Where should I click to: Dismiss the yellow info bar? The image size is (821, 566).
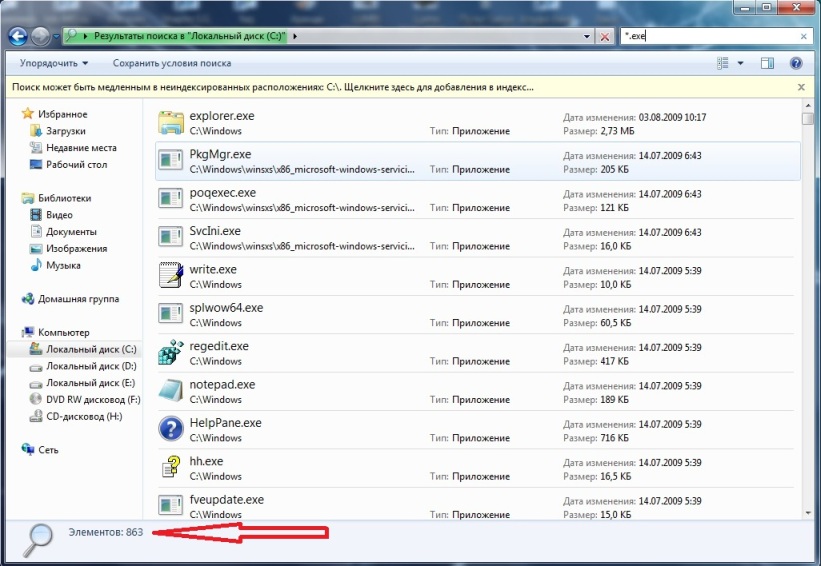(x=801, y=87)
